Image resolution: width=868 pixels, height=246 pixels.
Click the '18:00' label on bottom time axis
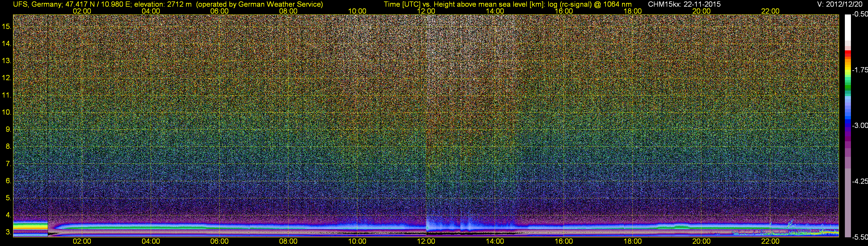[632, 241]
